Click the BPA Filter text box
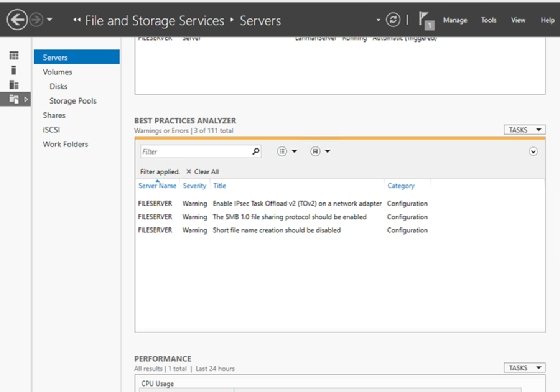Image resolution: width=560 pixels, height=392 pixels. coord(195,152)
